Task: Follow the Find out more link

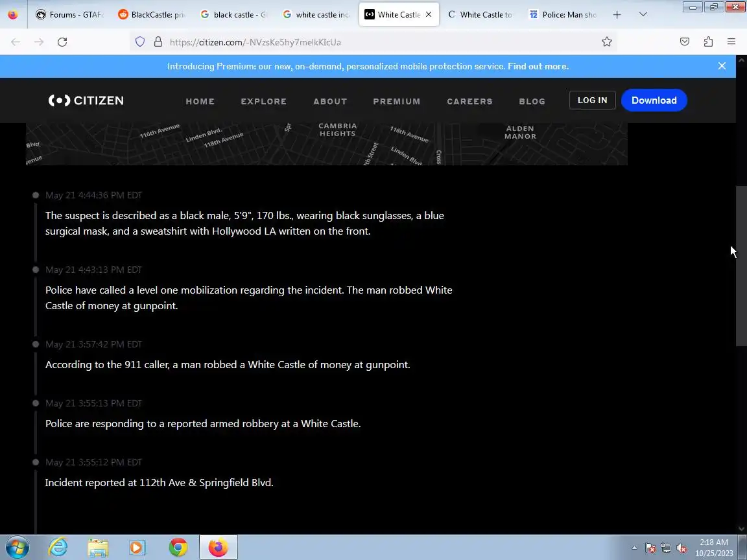Action: click(538, 66)
